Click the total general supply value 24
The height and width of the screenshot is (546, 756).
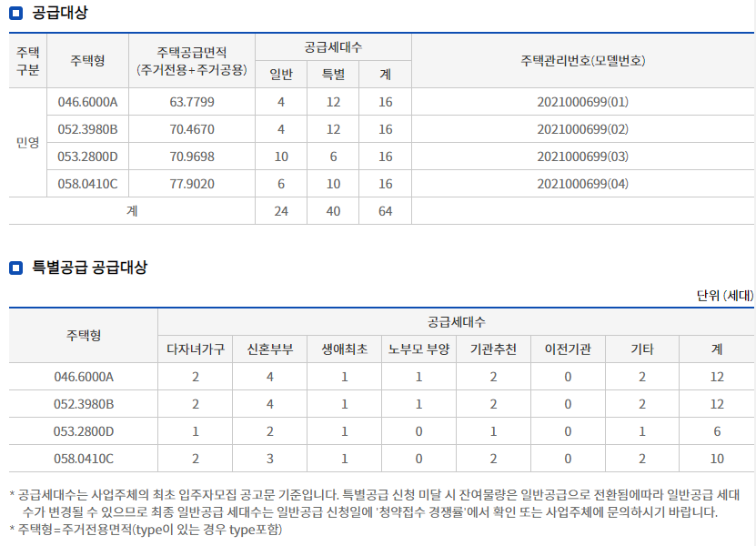tap(281, 211)
